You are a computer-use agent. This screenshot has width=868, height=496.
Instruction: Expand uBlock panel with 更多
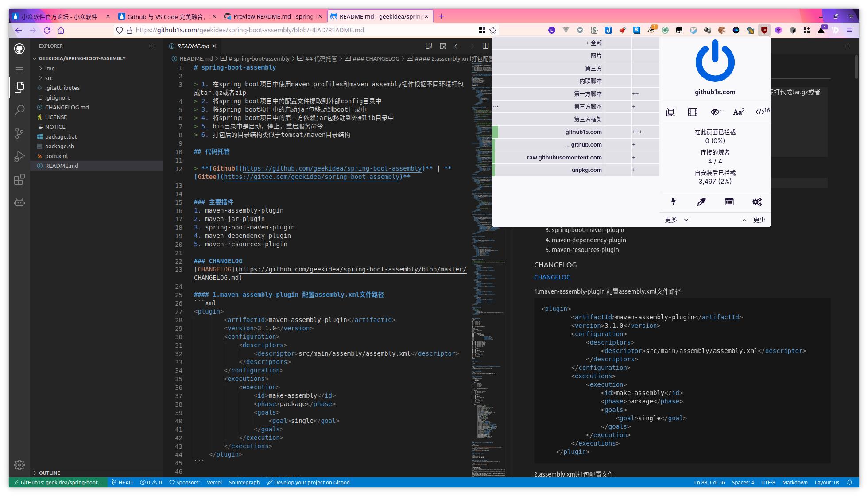(x=677, y=220)
